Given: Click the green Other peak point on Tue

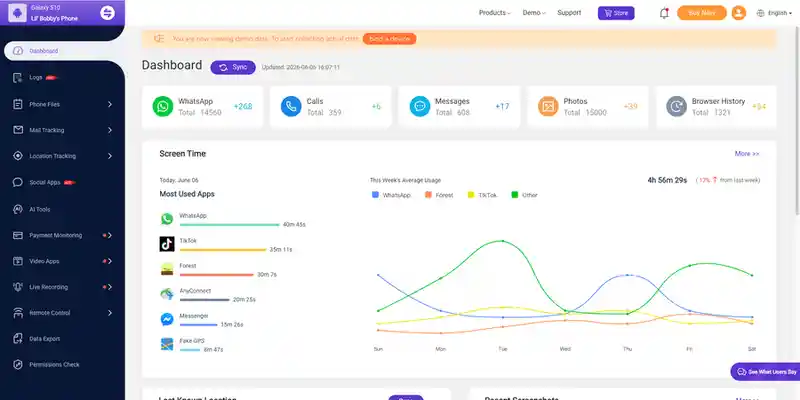Looking at the screenshot, I should (503, 241).
